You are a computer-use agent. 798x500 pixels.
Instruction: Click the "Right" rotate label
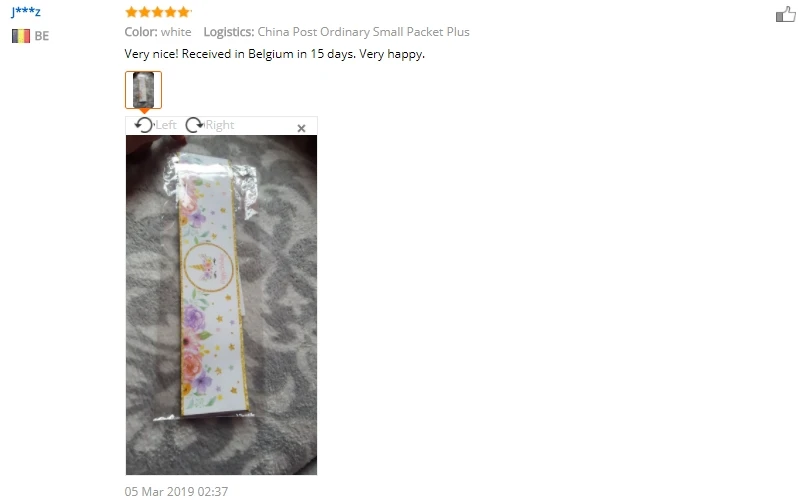tap(220, 125)
